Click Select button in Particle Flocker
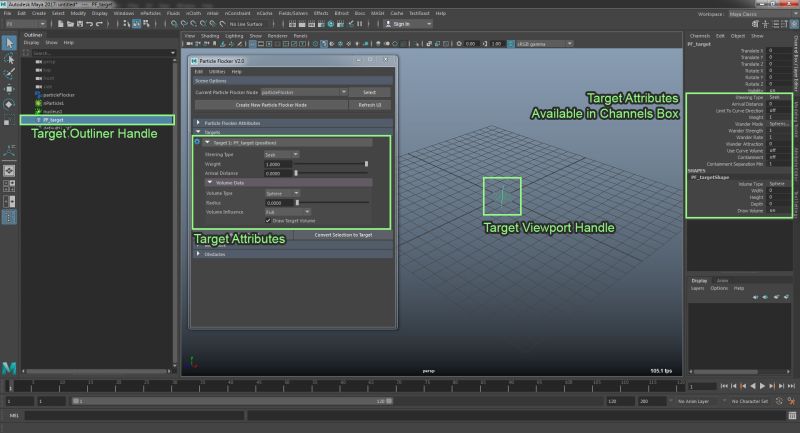Image resolution: width=800 pixels, height=433 pixels. pyautogui.click(x=370, y=92)
